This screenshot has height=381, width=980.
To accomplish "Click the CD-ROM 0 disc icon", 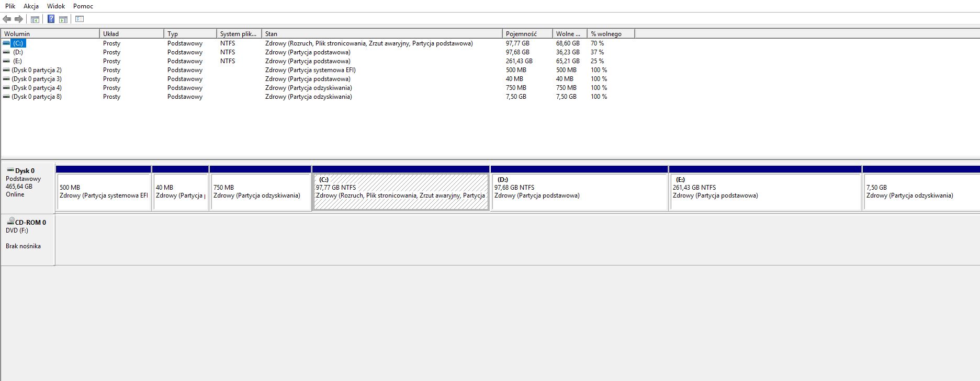I will tap(10, 221).
